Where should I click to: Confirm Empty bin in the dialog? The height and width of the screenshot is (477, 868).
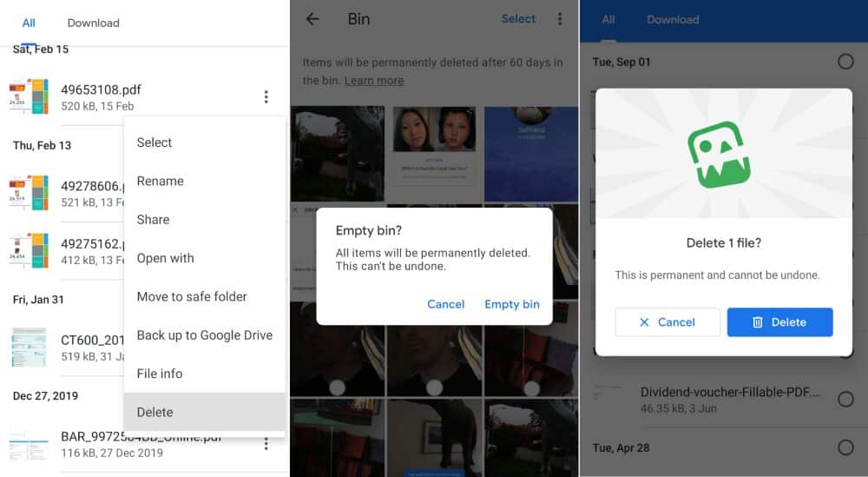511,304
